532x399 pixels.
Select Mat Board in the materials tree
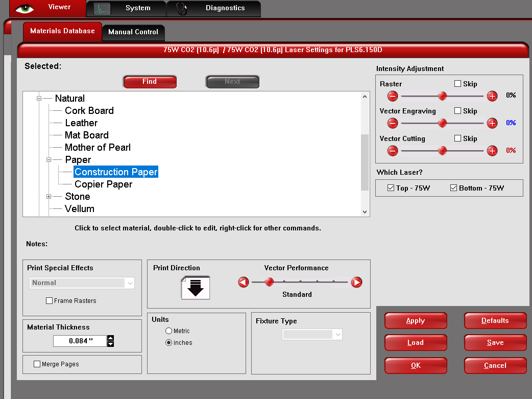click(x=87, y=135)
